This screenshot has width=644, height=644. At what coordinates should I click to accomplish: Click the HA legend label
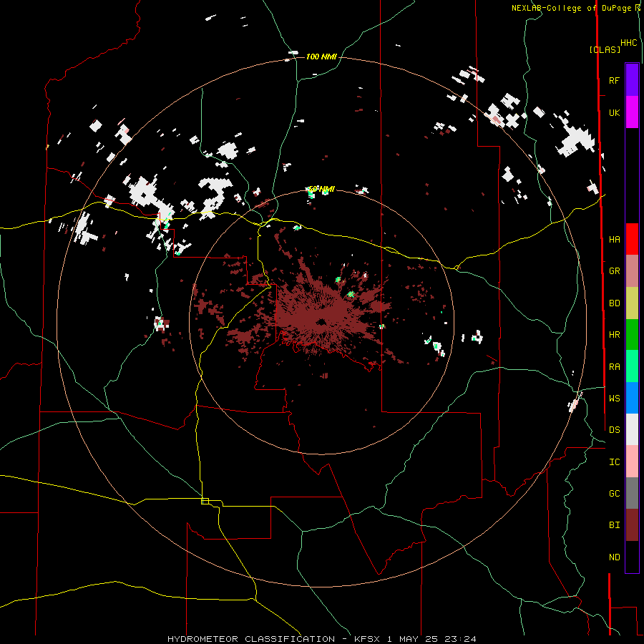pyautogui.click(x=614, y=240)
